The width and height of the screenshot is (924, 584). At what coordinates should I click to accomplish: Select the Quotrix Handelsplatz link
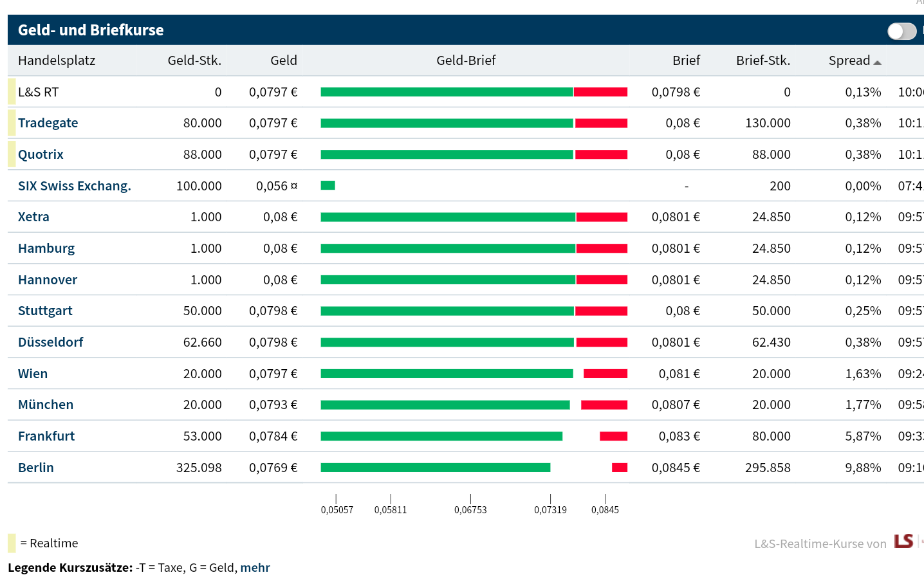(x=41, y=154)
